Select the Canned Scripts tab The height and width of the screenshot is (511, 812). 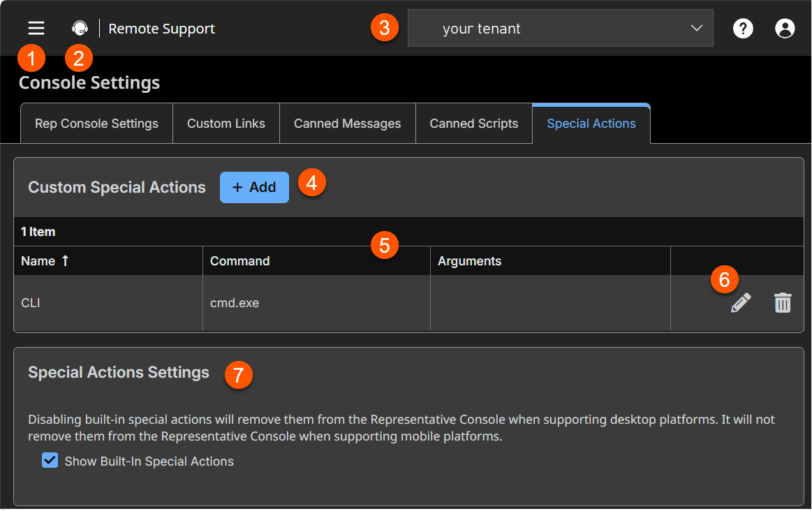point(474,124)
